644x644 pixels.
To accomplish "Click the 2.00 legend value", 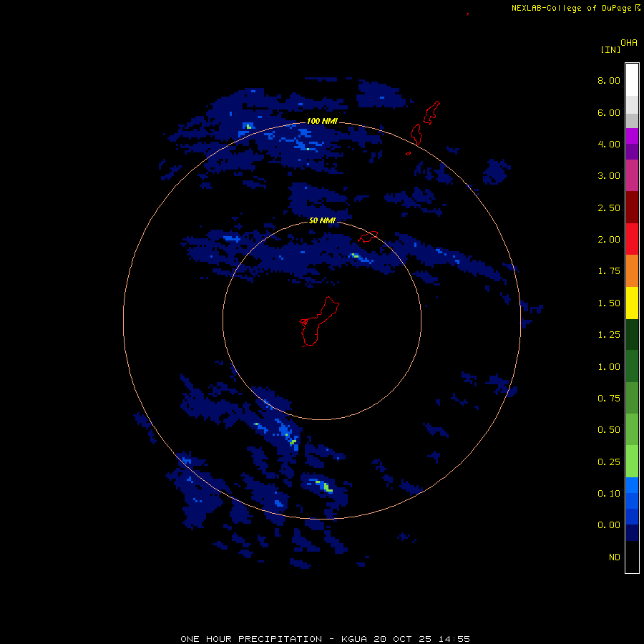I will click(x=609, y=240).
